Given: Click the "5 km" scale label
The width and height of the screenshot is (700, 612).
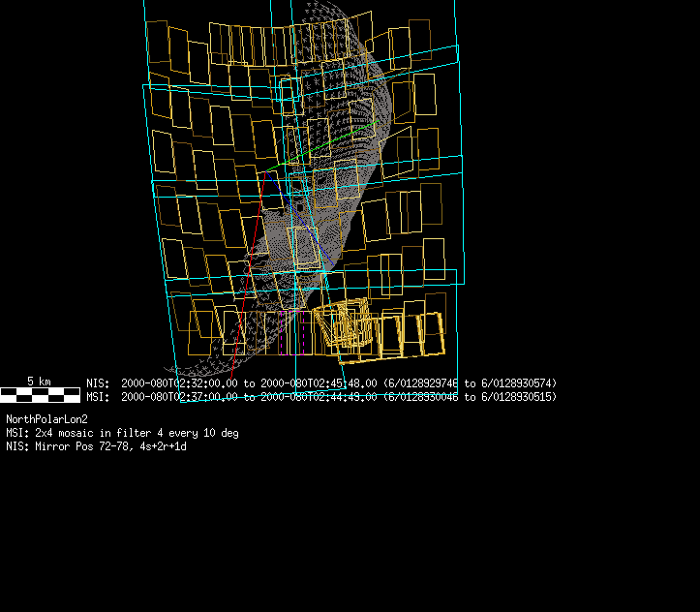Looking at the screenshot, I should 38,382.
